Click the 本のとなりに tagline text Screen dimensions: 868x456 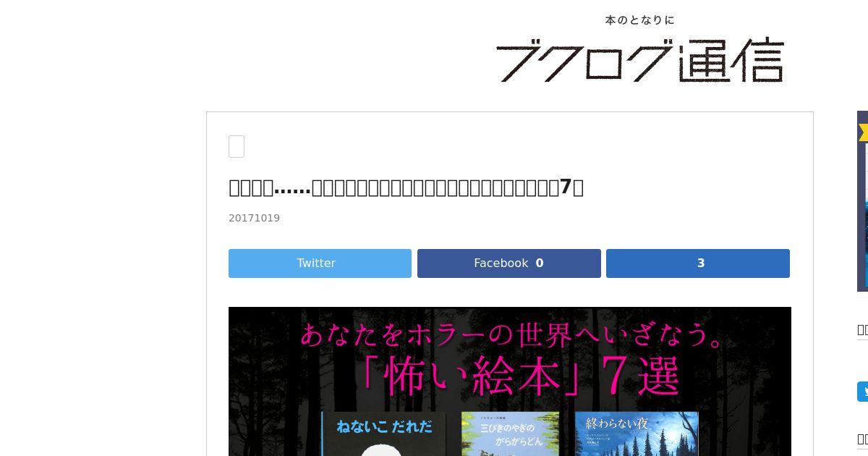(640, 20)
